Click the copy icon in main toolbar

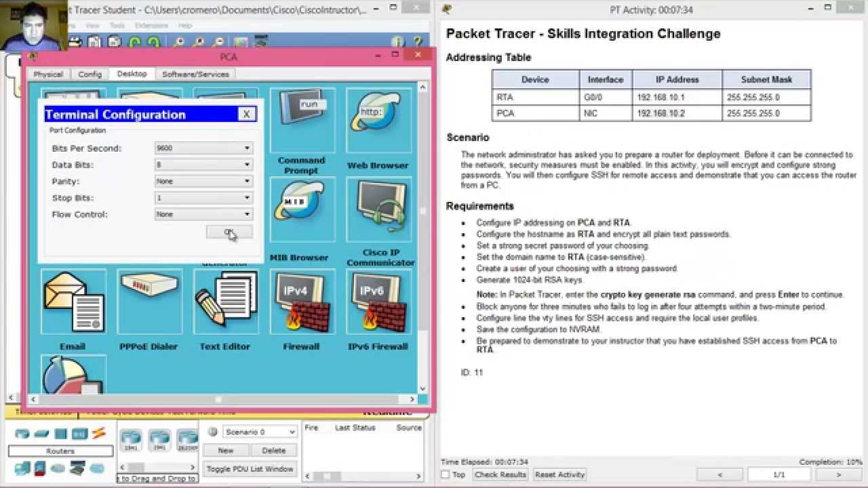(x=94, y=42)
